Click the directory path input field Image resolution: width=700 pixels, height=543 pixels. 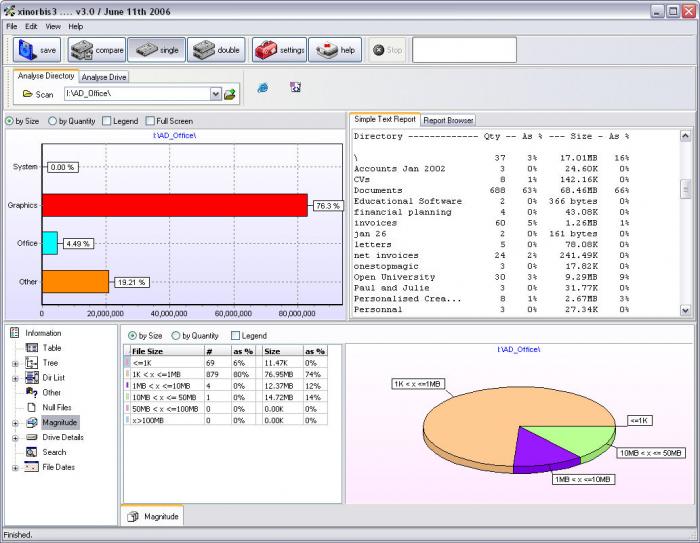138,94
